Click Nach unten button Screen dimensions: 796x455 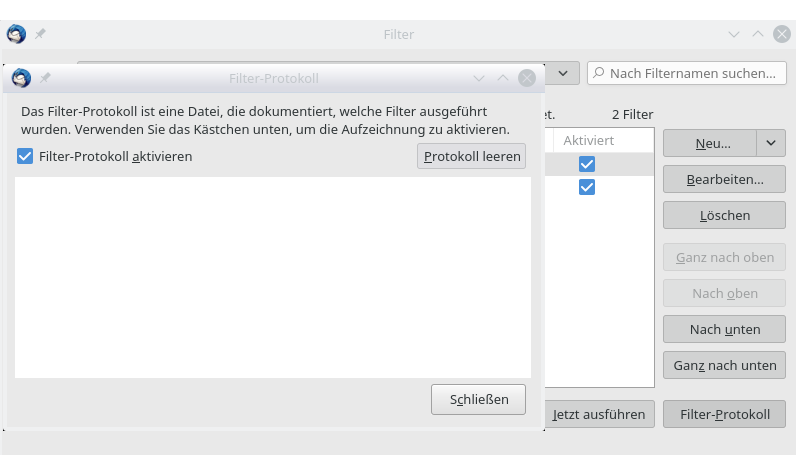tap(724, 329)
